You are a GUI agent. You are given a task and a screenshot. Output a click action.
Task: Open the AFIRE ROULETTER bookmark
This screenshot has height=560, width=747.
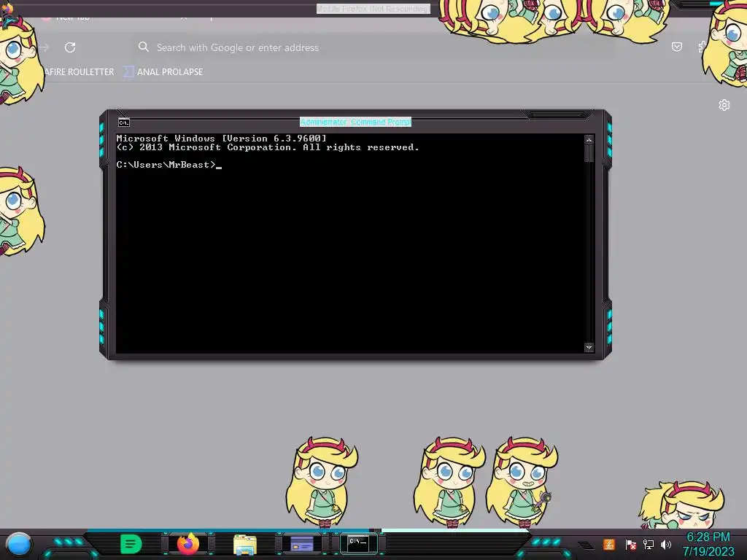pos(79,72)
